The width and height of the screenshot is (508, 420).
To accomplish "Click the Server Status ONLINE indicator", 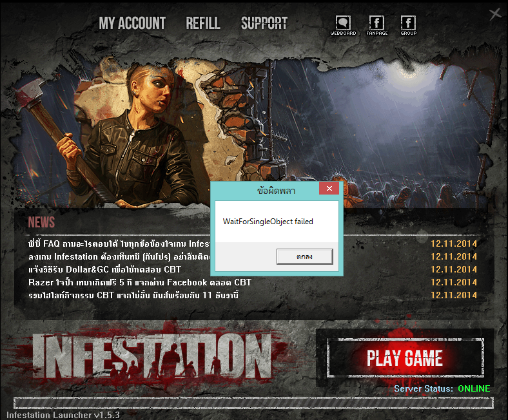I will click(x=473, y=388).
